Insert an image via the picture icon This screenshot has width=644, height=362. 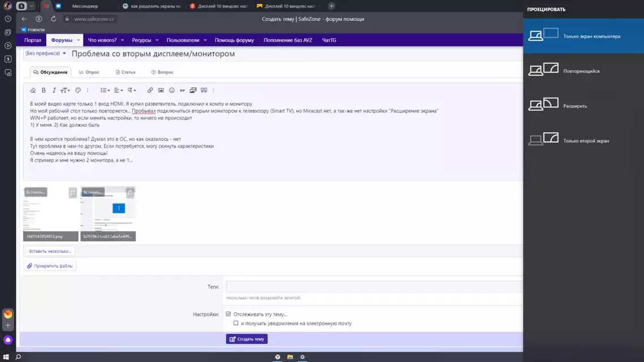[161, 90]
